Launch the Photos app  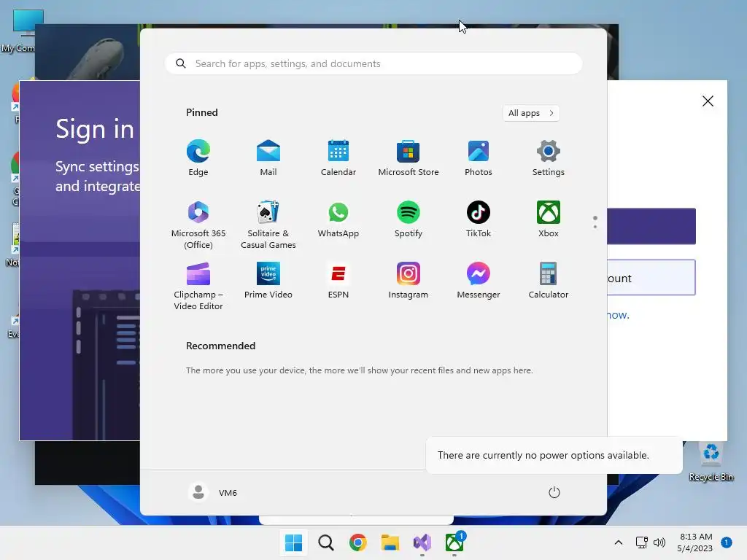coord(479,158)
